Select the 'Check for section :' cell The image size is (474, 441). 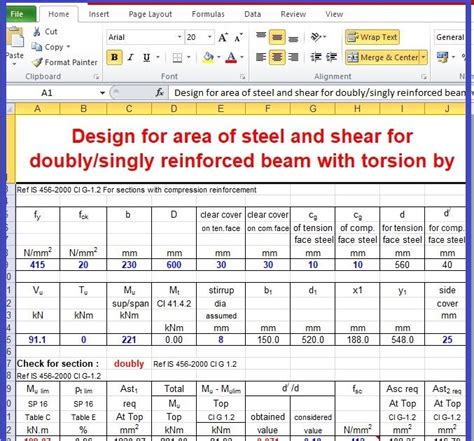point(58,364)
